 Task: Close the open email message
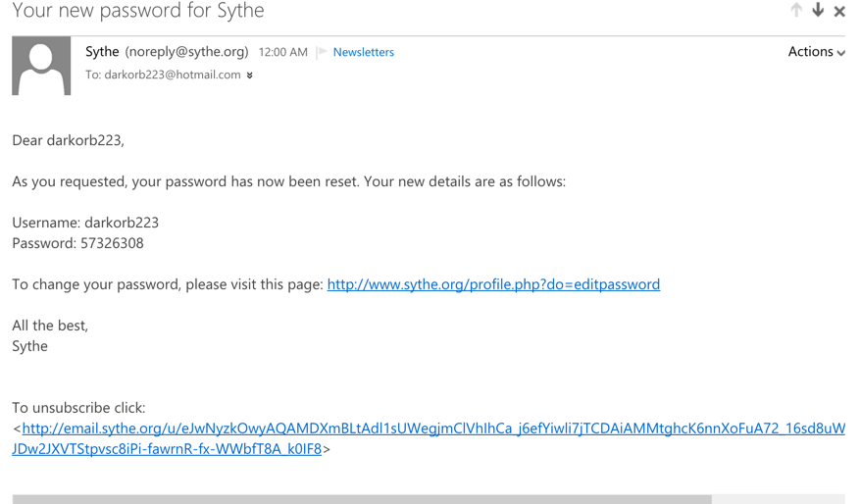click(839, 11)
